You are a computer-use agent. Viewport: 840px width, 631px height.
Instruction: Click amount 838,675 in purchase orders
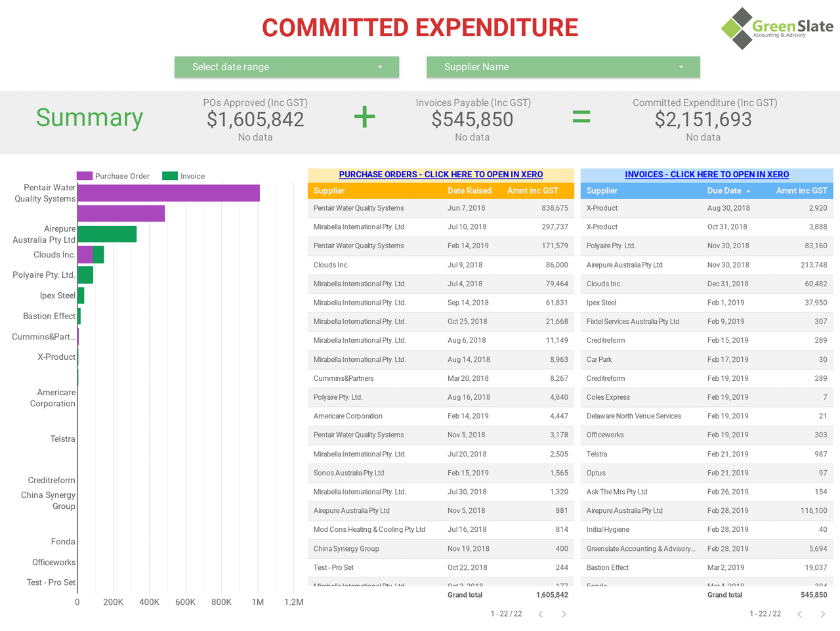pyautogui.click(x=555, y=208)
